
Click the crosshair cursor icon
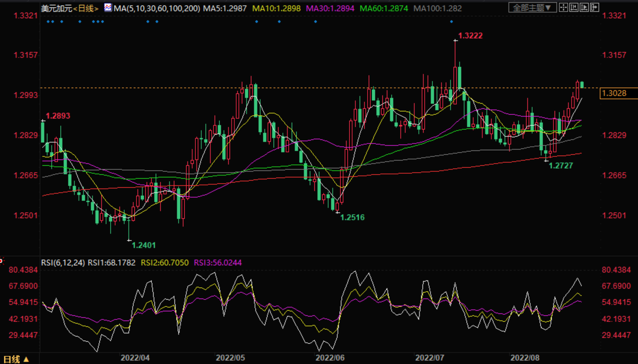point(563,7)
